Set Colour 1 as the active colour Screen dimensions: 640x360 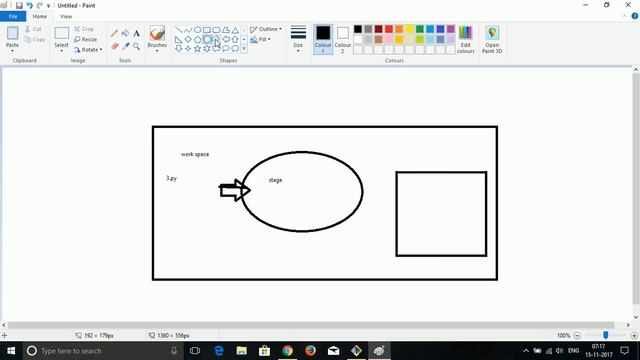pos(323,39)
